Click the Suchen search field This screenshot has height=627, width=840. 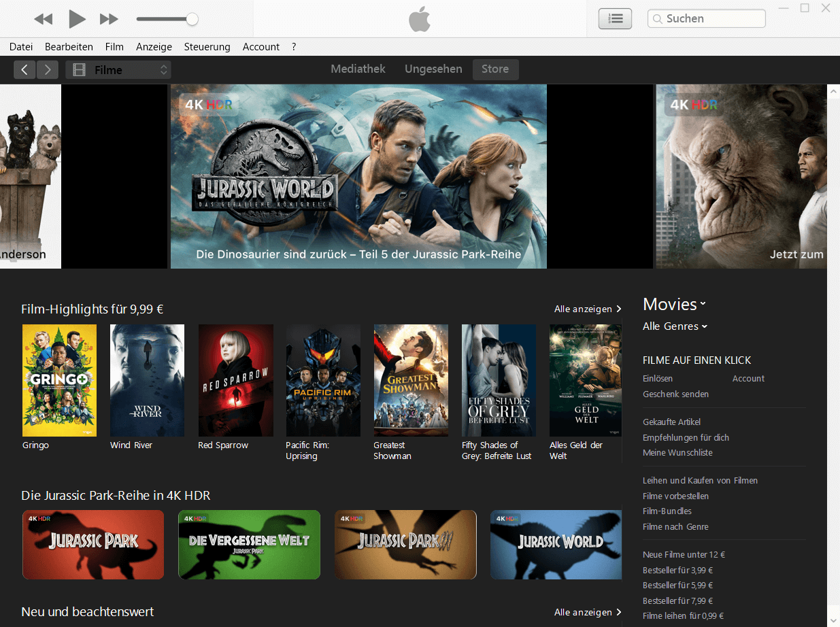coord(706,19)
